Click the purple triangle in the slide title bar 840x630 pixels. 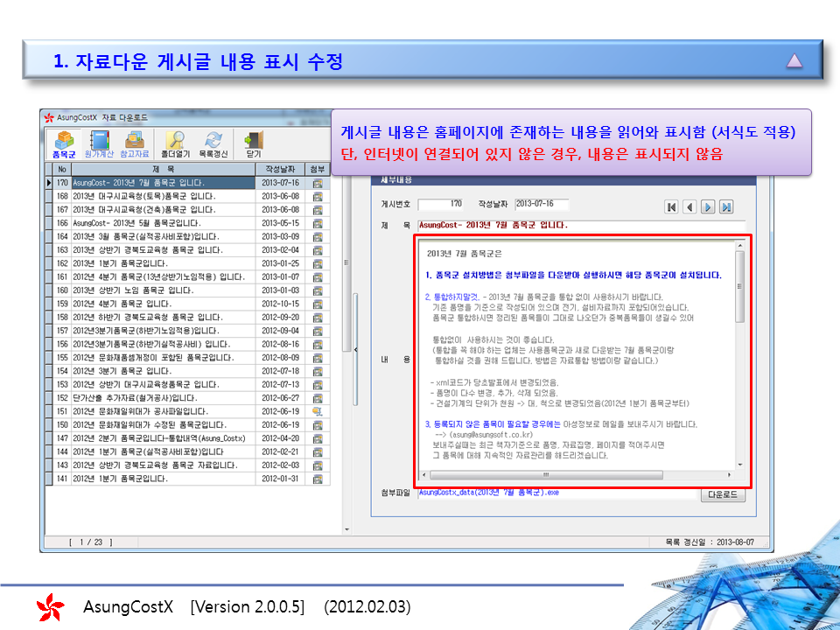click(x=794, y=60)
